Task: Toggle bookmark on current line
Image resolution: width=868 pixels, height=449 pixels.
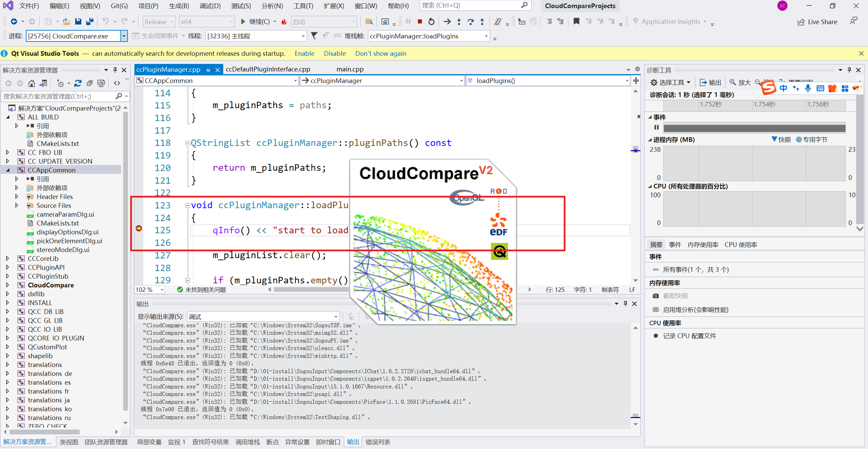Action: (576, 21)
